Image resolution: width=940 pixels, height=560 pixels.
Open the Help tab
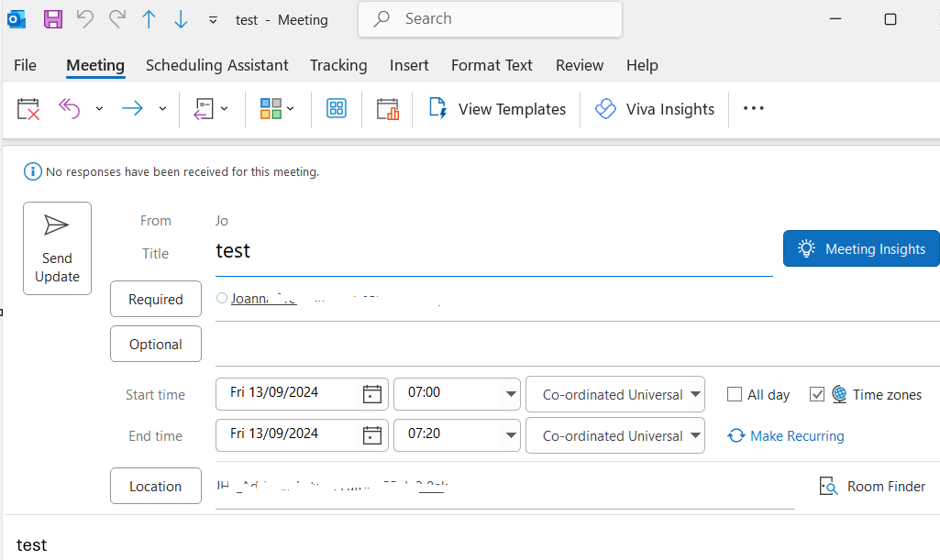pos(642,65)
